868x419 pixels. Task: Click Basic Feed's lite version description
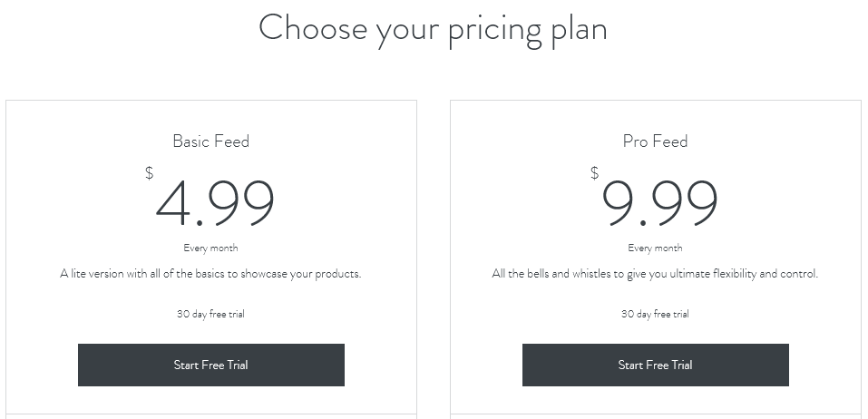coord(211,273)
